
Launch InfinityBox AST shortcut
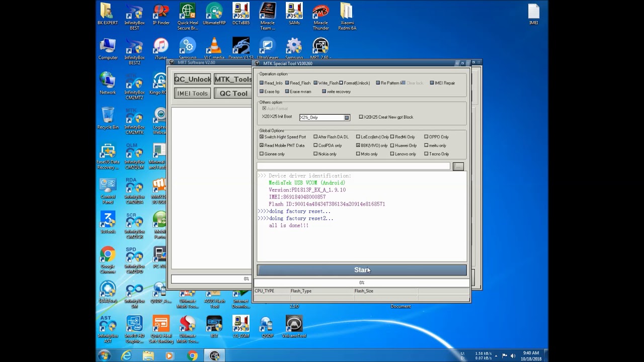pos(108,329)
